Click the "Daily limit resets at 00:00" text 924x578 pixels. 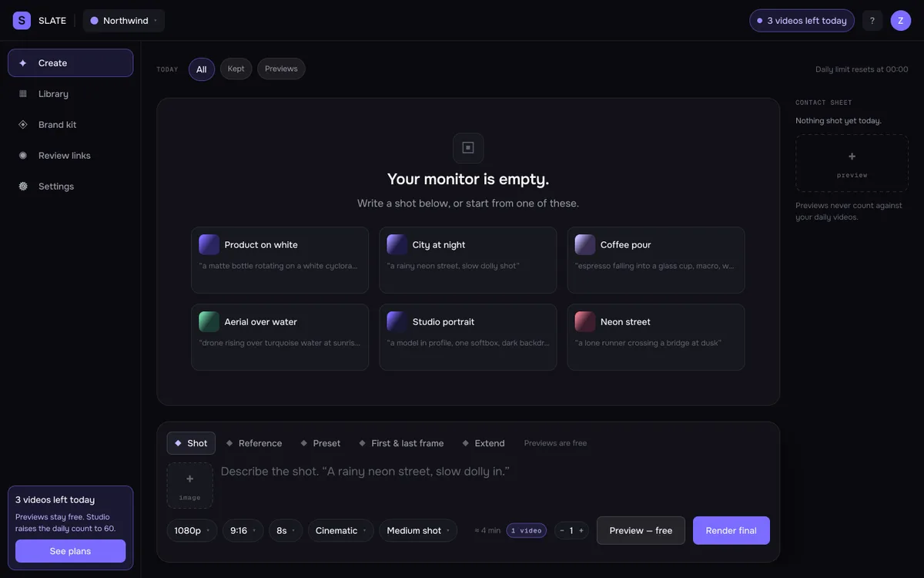tap(862, 69)
